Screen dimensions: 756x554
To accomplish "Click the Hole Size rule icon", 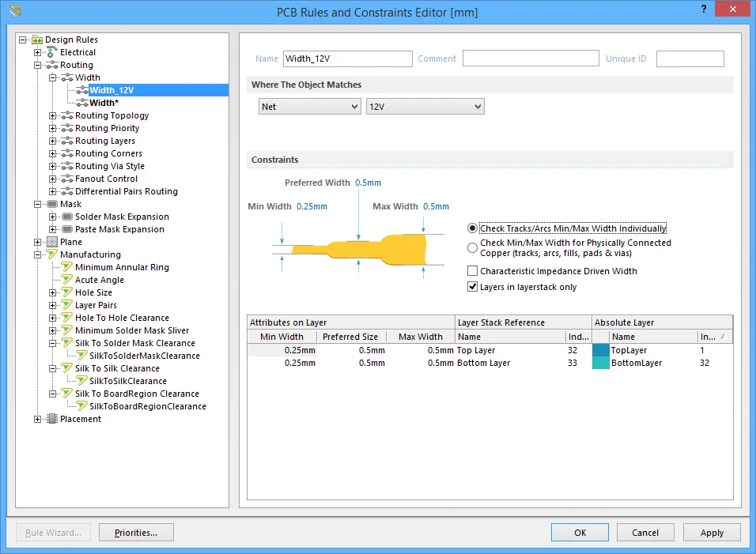I will click(x=67, y=292).
